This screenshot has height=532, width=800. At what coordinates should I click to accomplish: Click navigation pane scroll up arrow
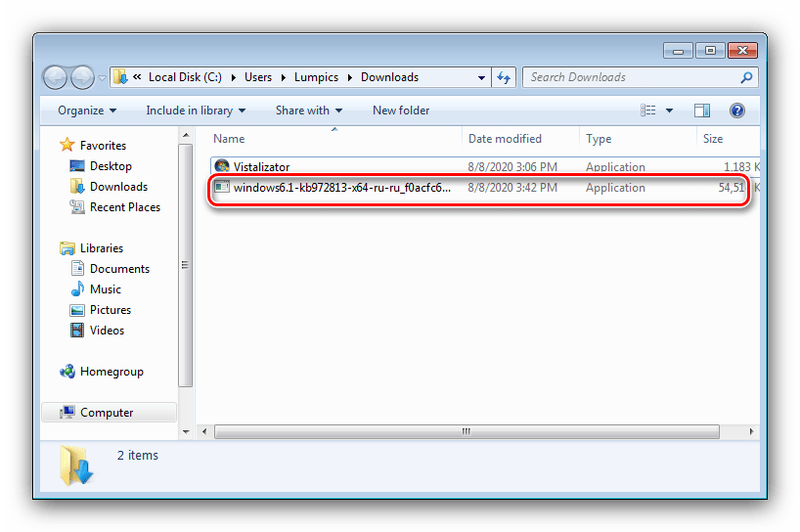186,135
